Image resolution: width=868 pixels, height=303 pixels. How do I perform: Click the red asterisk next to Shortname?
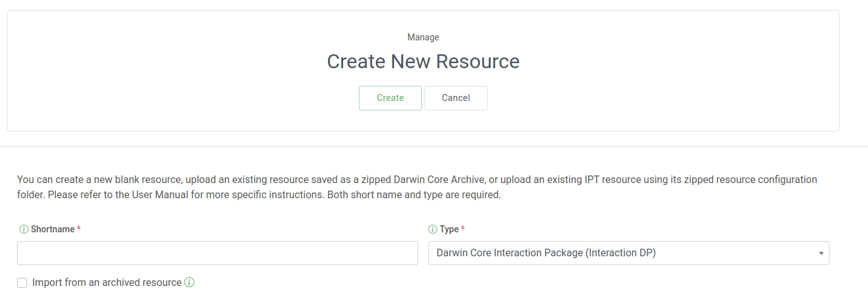(79, 229)
